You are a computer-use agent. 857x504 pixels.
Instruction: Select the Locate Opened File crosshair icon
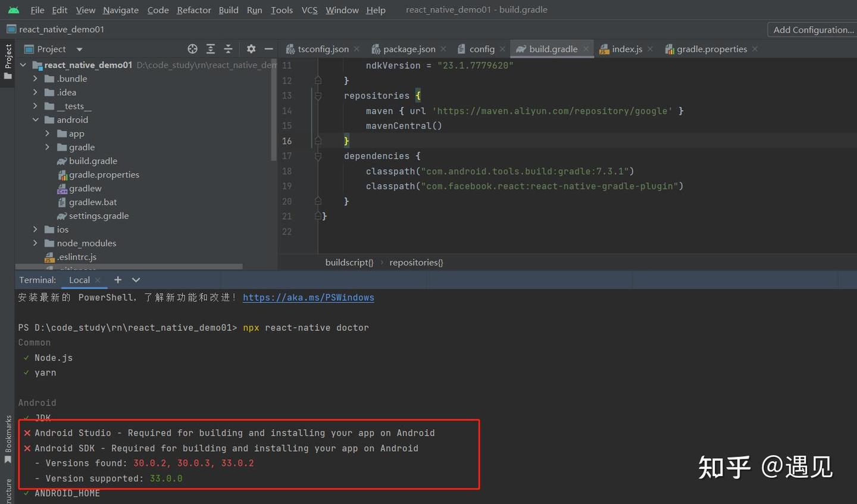pyautogui.click(x=192, y=49)
